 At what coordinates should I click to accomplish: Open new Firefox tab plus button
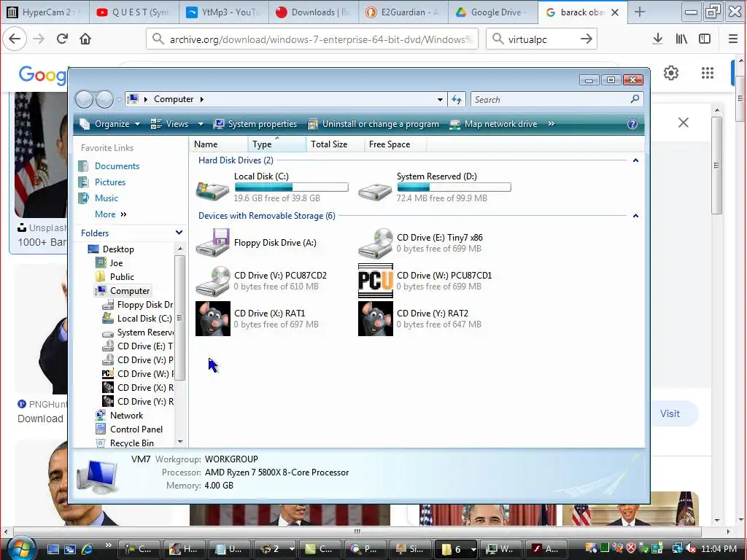click(640, 12)
